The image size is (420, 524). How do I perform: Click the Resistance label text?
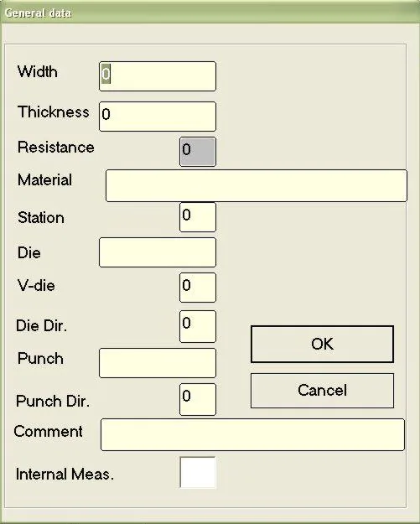coord(56,147)
